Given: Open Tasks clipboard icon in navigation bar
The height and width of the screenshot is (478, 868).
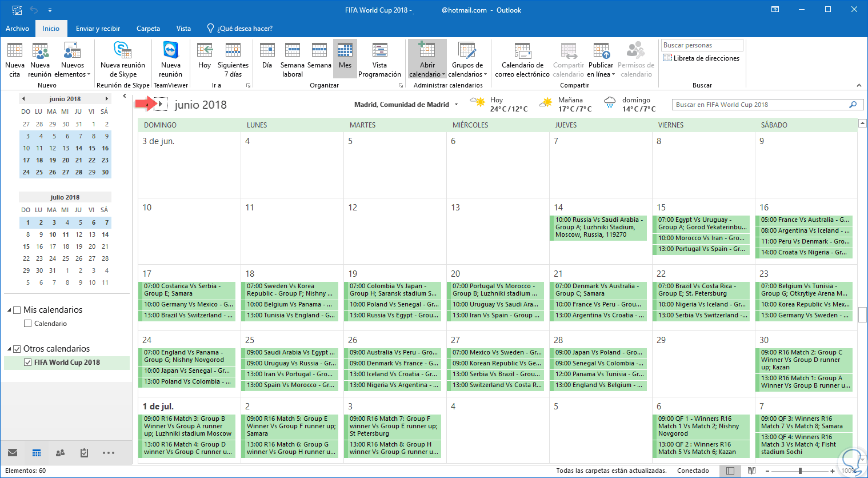Looking at the screenshot, I should (x=84, y=453).
